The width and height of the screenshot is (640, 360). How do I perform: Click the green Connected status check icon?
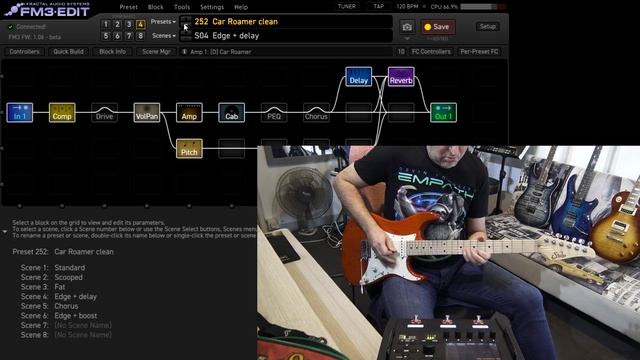tap(11, 27)
